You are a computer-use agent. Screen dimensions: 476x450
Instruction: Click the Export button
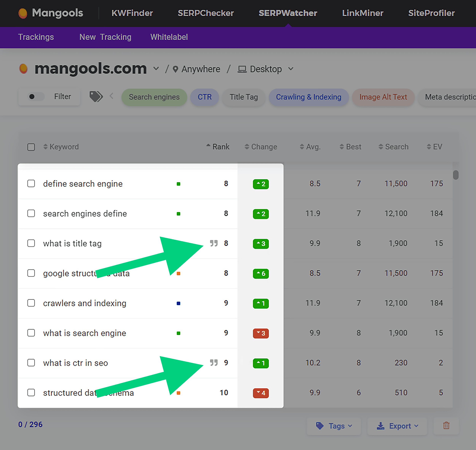(x=397, y=426)
